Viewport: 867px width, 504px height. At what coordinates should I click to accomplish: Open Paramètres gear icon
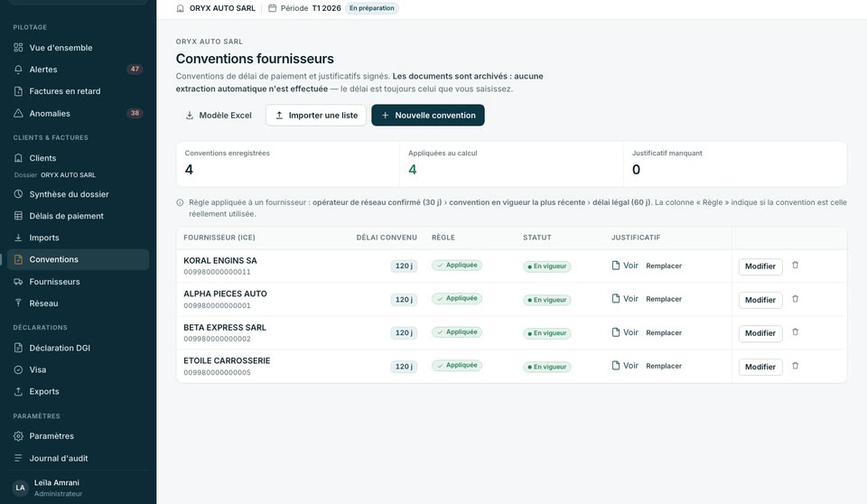pyautogui.click(x=18, y=436)
